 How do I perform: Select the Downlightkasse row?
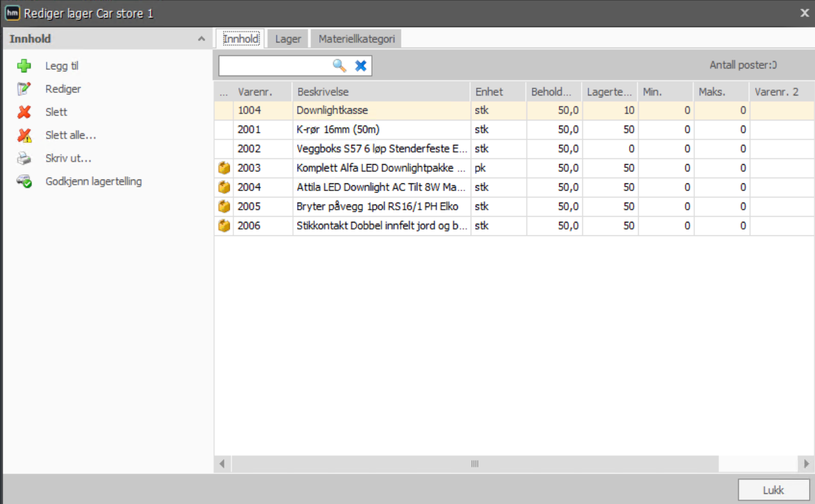[x=514, y=110]
